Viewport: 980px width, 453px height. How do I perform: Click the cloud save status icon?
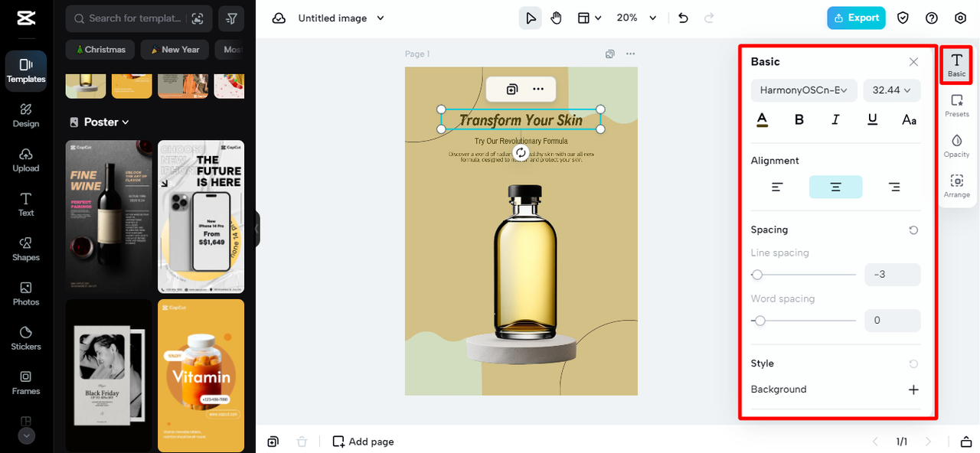point(279,18)
